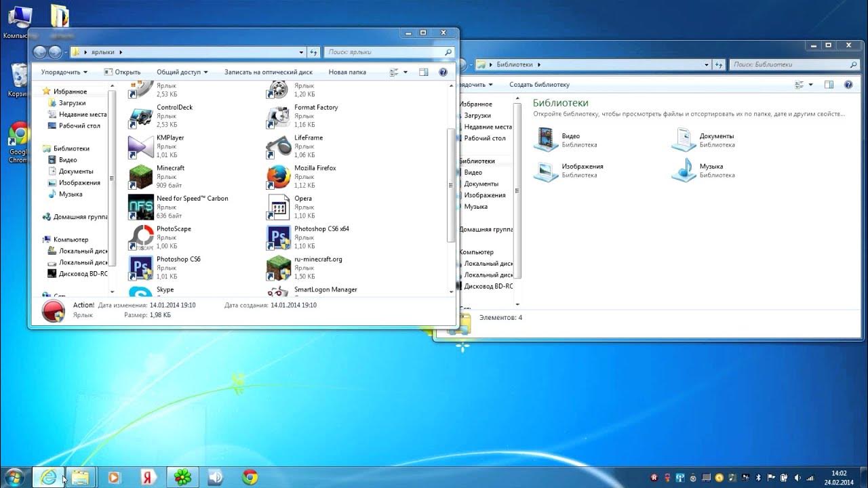Open view options arrow in ярлыки window
The image size is (868, 488).
coord(406,72)
